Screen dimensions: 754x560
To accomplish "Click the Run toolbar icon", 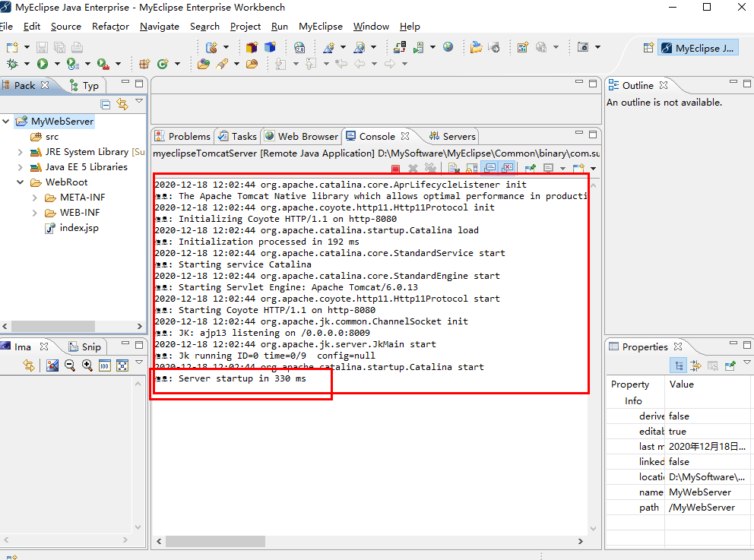I will click(43, 63).
